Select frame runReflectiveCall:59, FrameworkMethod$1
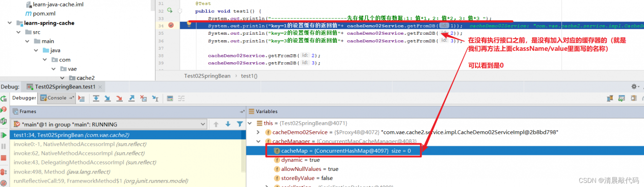Screen dimensions: 644x187 pyautogui.click(x=127, y=181)
